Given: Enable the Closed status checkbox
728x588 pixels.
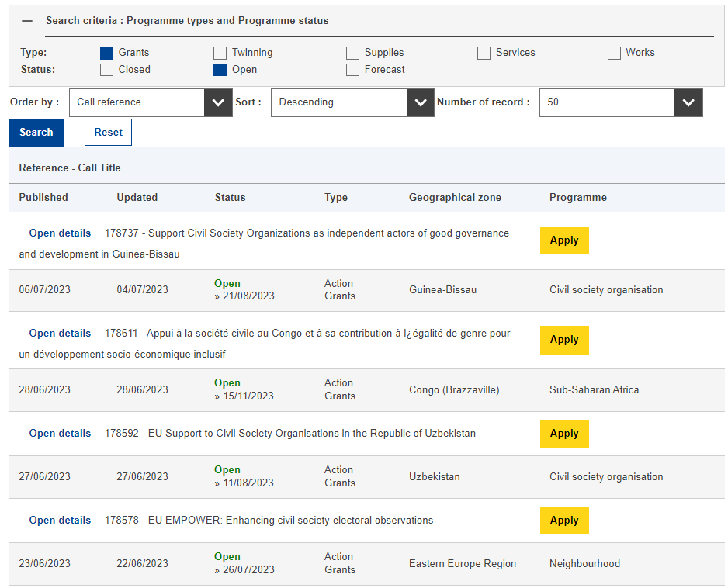Looking at the screenshot, I should pyautogui.click(x=107, y=70).
